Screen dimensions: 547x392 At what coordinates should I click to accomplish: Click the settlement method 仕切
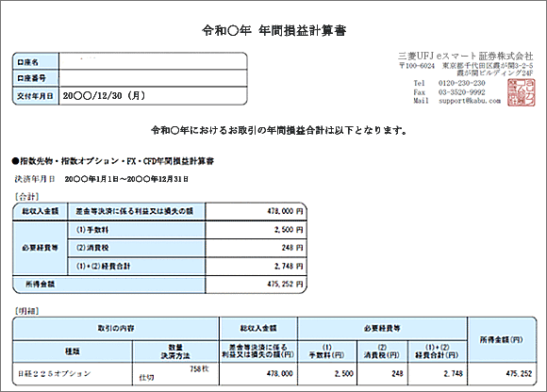(146, 377)
